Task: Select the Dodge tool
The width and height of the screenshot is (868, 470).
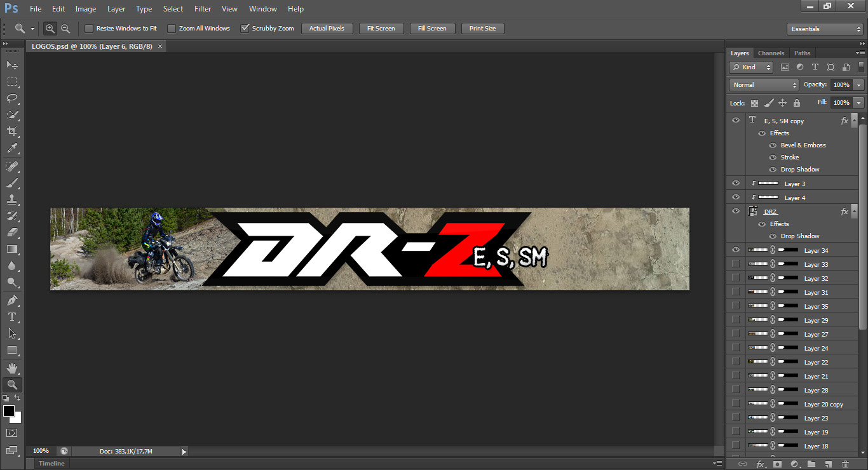Action: [12, 282]
